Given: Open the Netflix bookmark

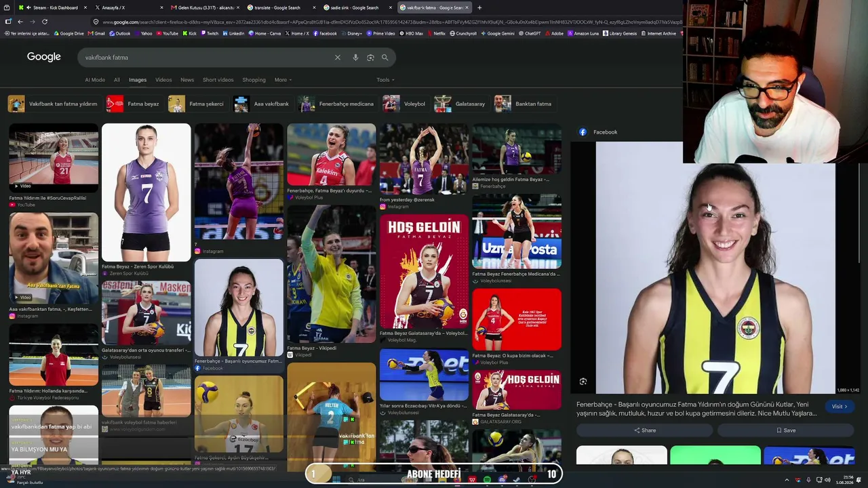Looking at the screenshot, I should pyautogui.click(x=436, y=33).
